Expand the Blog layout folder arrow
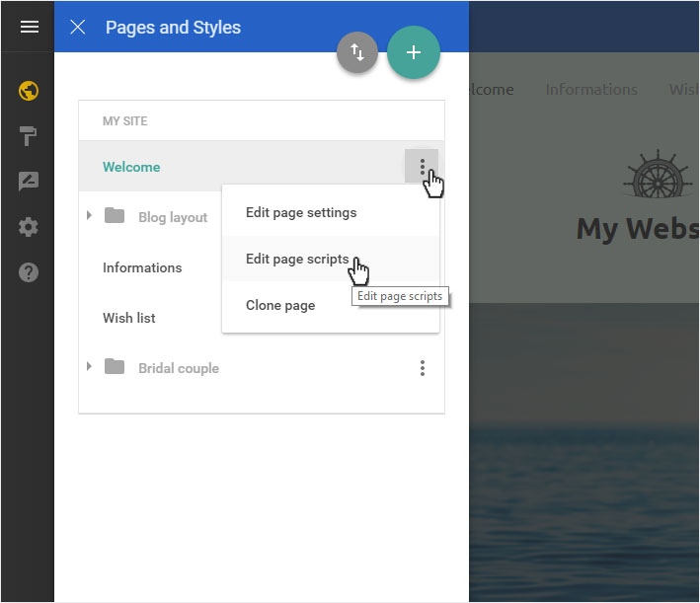Viewport: 700px width, 603px height. coord(89,215)
